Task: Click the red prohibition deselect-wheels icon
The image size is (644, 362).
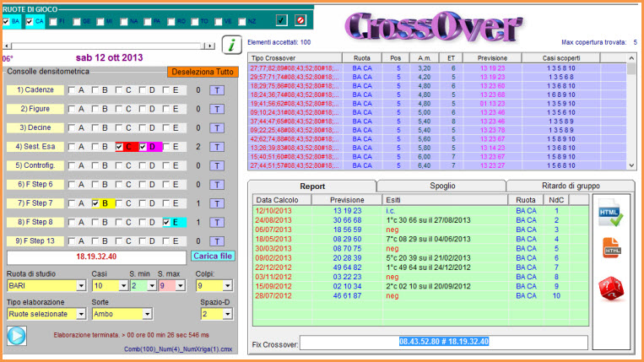Action: coord(300,19)
